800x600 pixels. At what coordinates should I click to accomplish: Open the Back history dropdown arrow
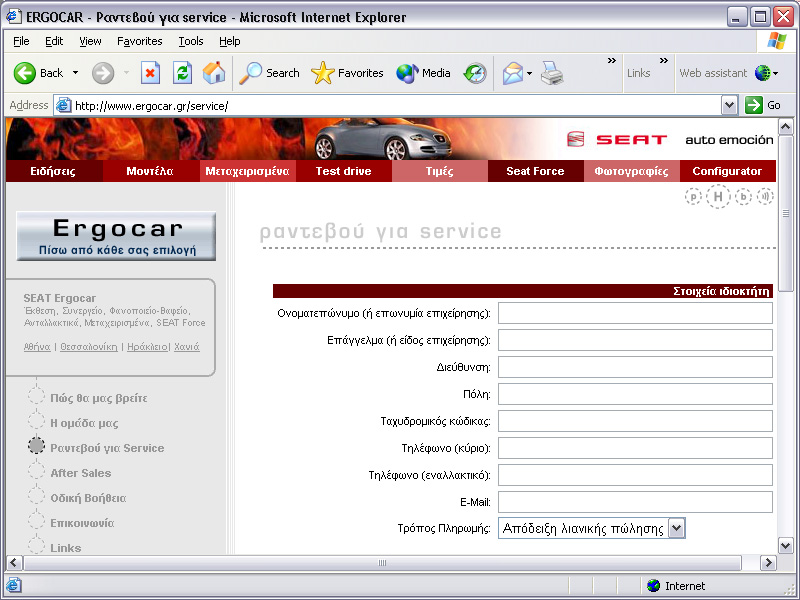click(x=76, y=73)
